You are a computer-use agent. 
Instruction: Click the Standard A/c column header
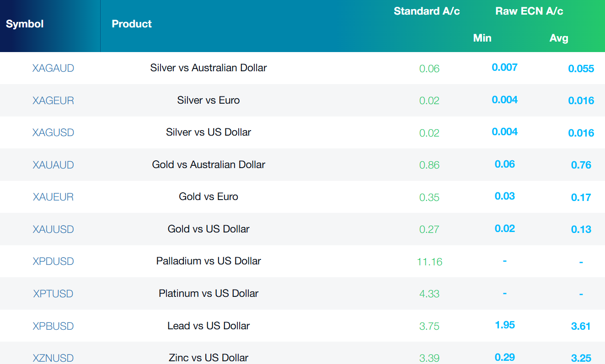click(427, 11)
